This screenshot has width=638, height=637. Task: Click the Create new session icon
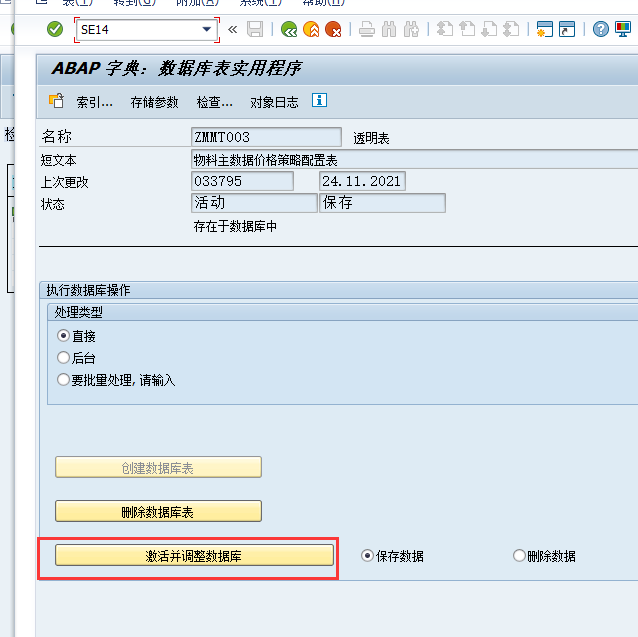tap(545, 30)
